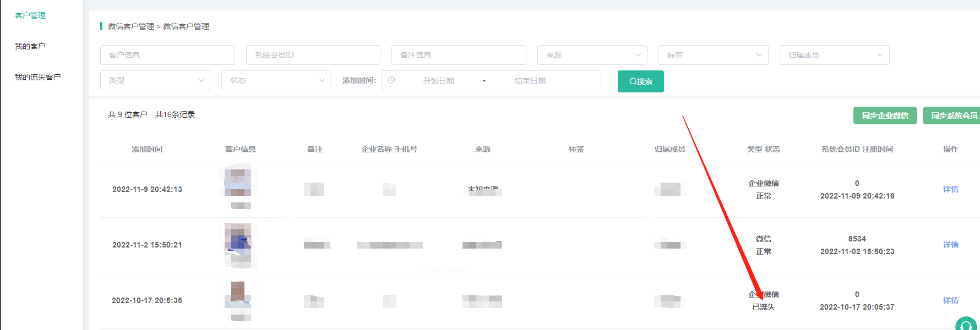Select the 结束日期 end date field
Viewport: 980px width, 330px height.
[530, 81]
